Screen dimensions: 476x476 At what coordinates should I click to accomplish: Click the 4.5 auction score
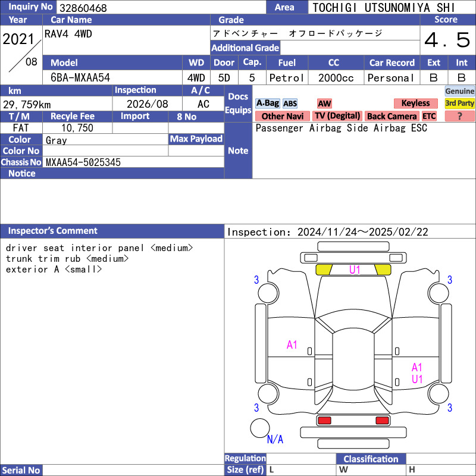click(447, 40)
